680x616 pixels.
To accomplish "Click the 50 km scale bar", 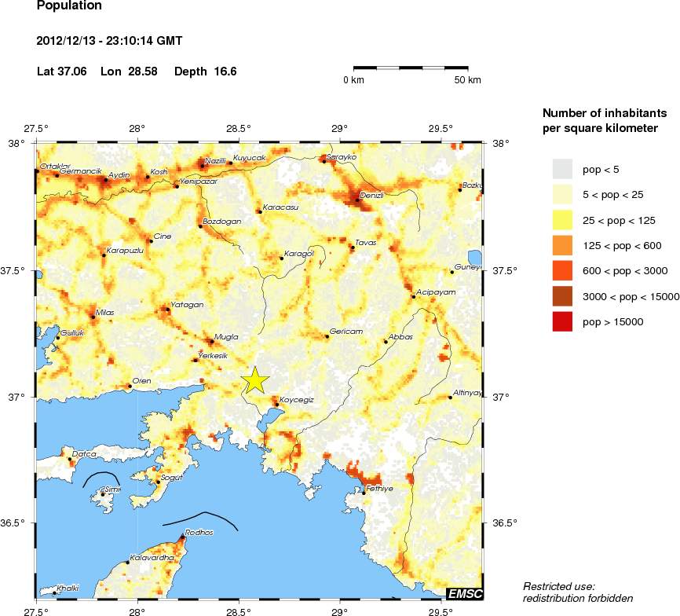I will click(411, 68).
